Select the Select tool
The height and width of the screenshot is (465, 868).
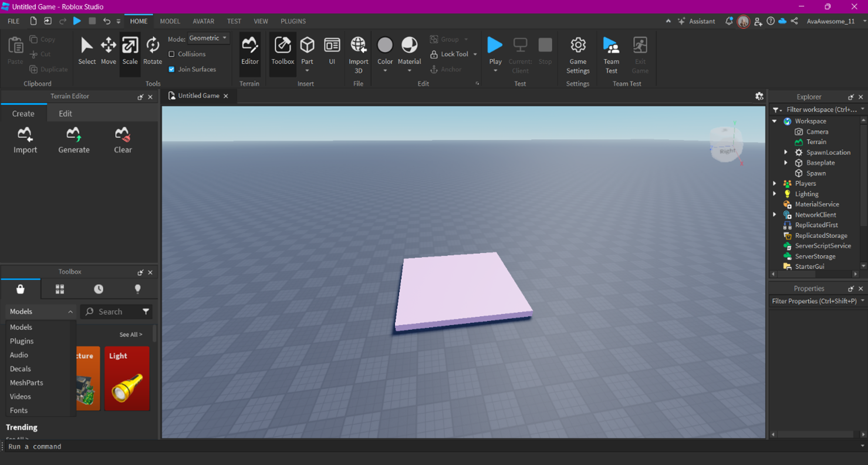pos(87,50)
